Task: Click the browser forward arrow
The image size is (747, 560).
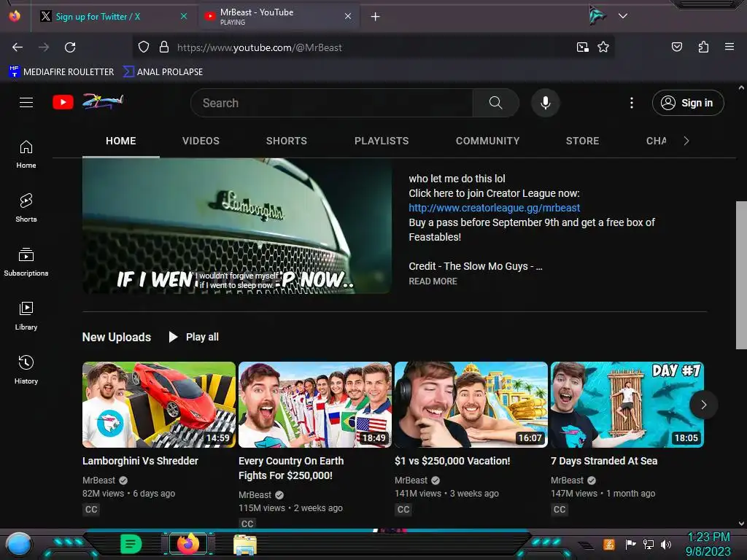Action: tap(44, 47)
